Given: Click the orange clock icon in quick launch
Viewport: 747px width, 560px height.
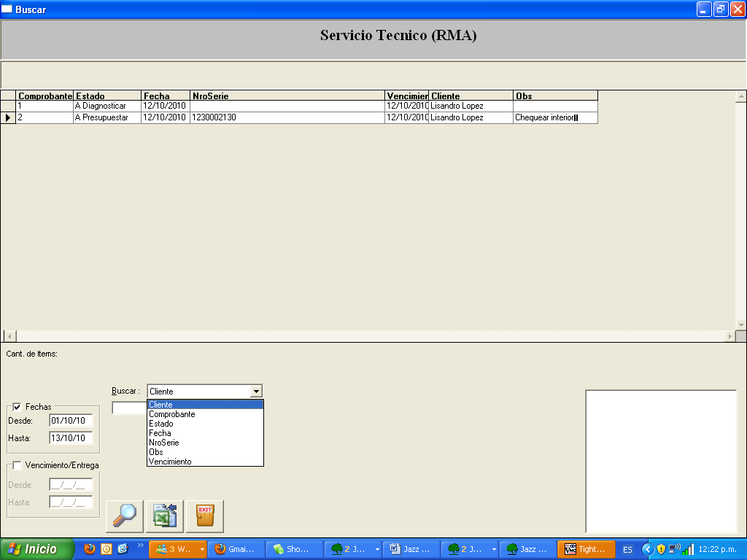Looking at the screenshot, I should coord(107,549).
